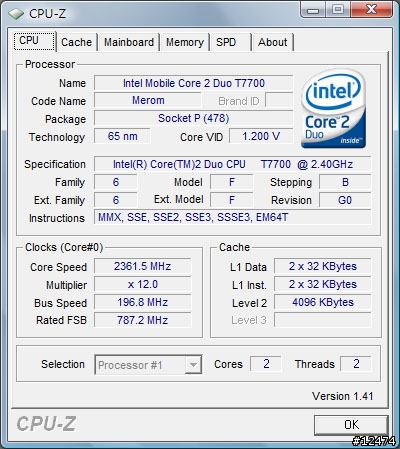Click the Intel Core 2 Duo logo
This screenshot has height=449, width=400.
334,108
